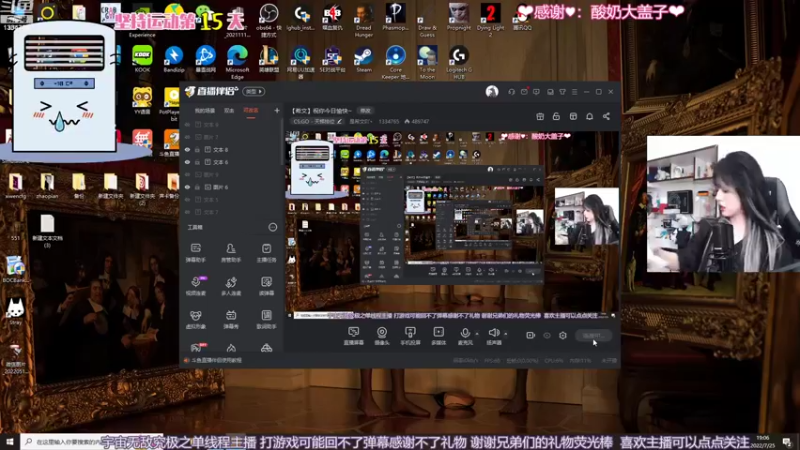The height and width of the screenshot is (450, 800).
Task: Toggle visibility eye of layer 文本8
Action: tap(187, 149)
